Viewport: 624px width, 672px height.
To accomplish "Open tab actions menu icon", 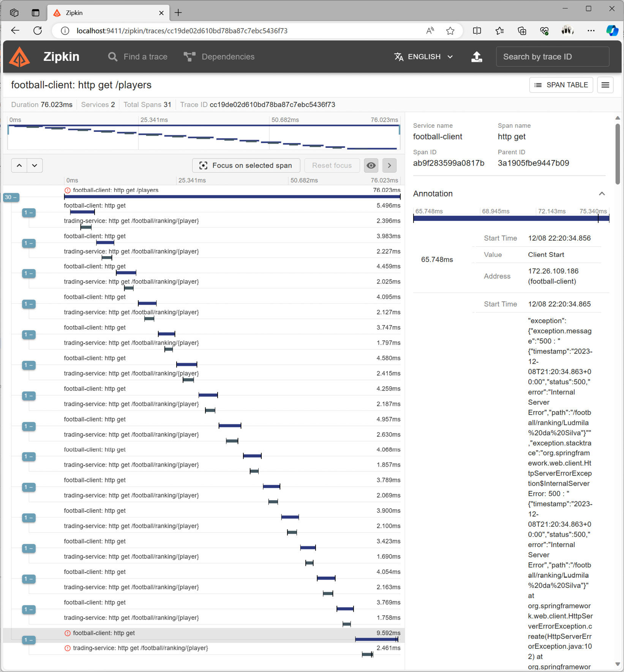I will [35, 13].
